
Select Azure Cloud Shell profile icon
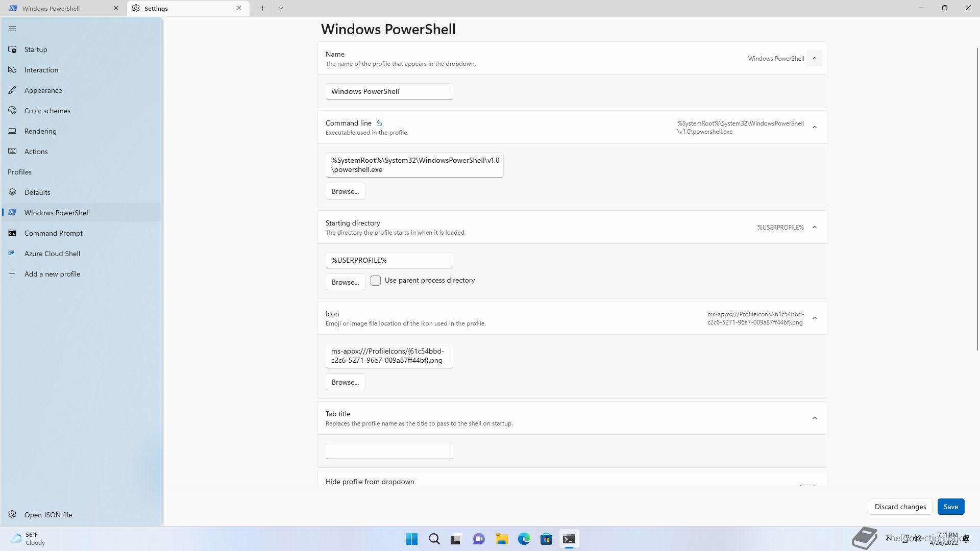(12, 254)
